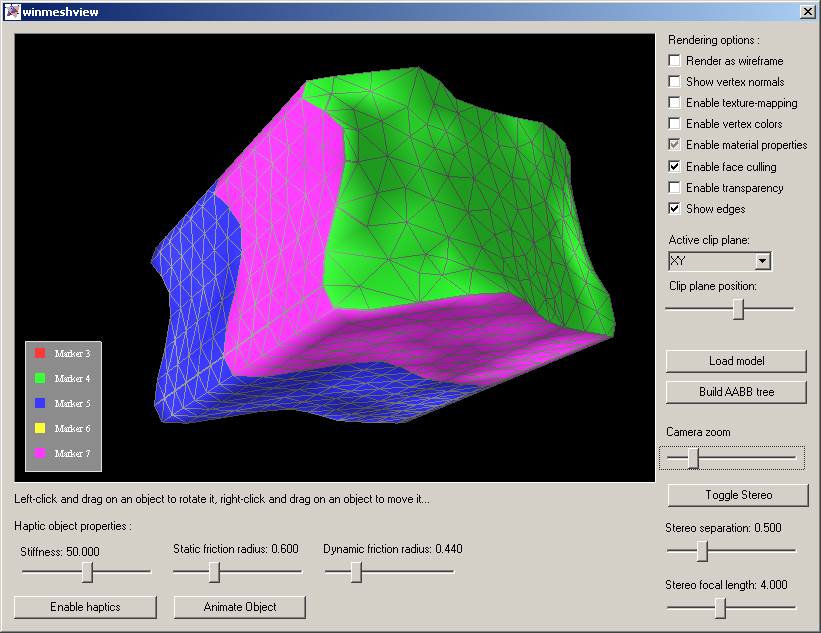Open the Active clip plane dropdown

[x=762, y=262]
